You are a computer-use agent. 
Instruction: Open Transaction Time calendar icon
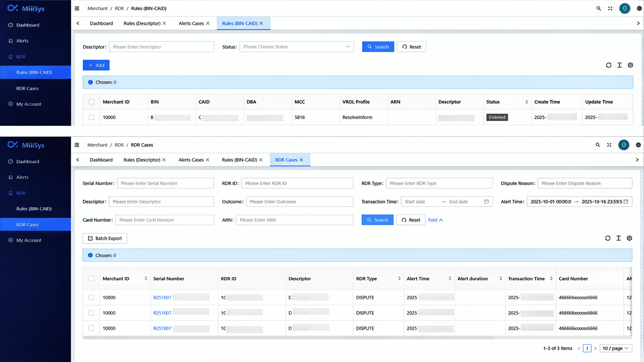point(486,202)
